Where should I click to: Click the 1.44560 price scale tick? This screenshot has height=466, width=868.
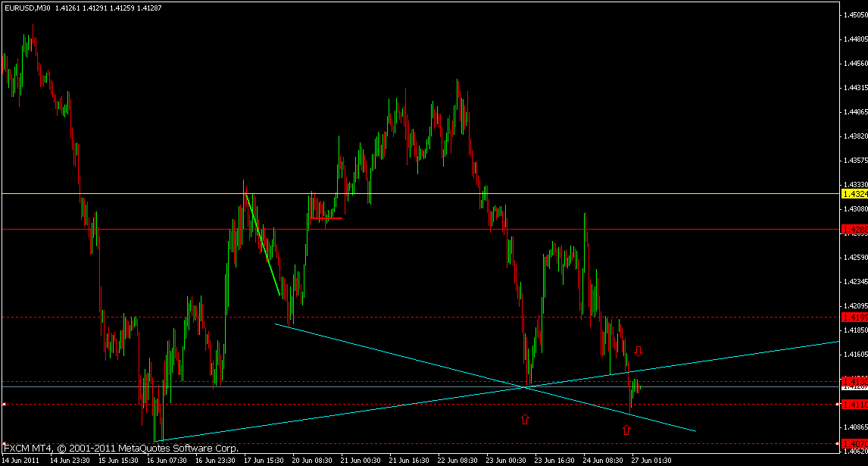tap(855, 64)
